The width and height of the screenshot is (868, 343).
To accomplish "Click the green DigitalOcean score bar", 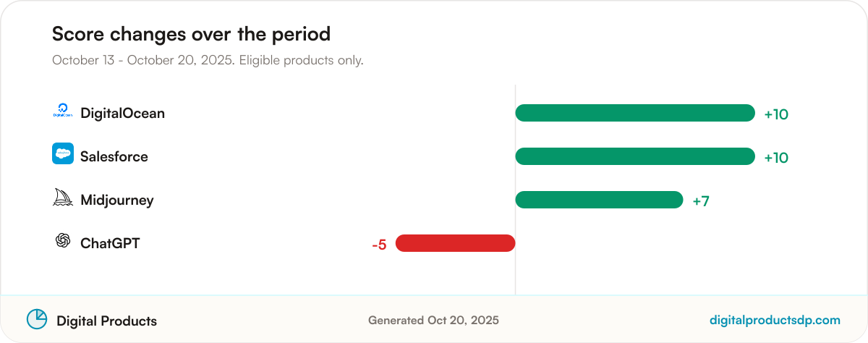I will (635, 113).
